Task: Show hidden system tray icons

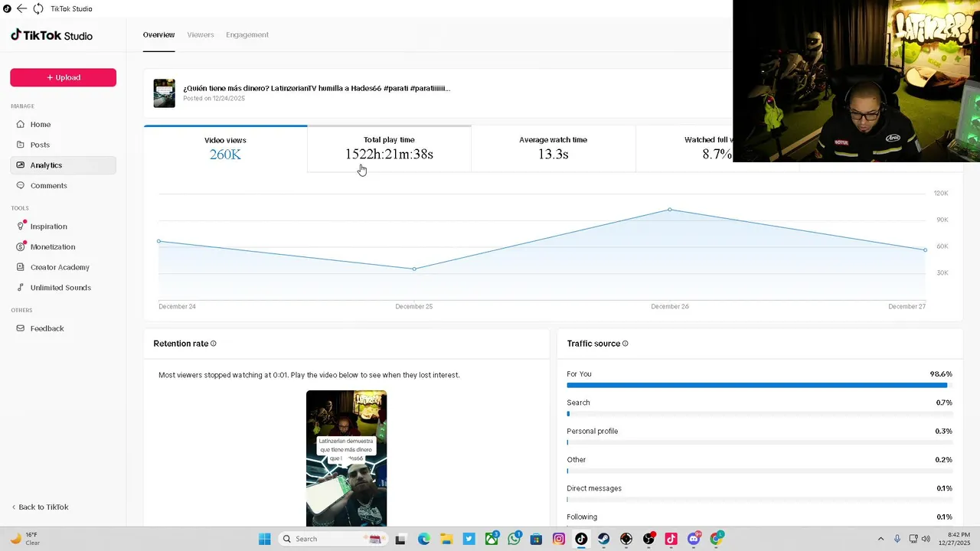Action: [880, 539]
